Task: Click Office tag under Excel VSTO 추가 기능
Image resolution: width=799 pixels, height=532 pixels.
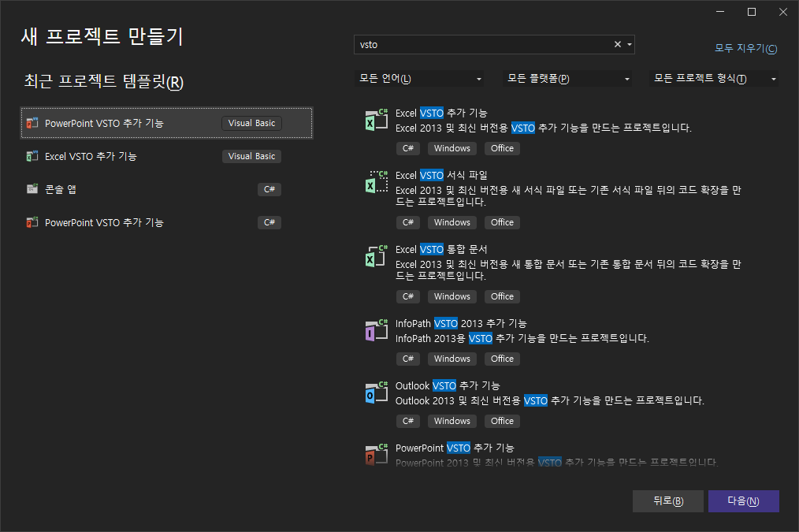Action: [503, 148]
